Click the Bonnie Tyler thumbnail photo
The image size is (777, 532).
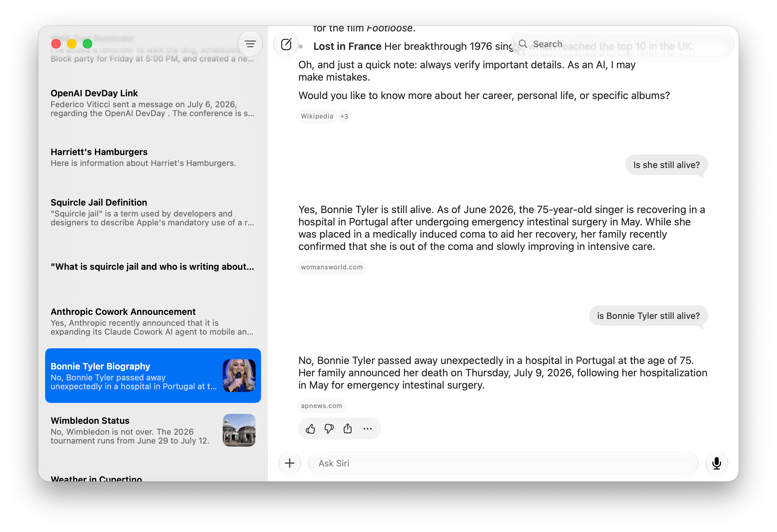click(239, 376)
